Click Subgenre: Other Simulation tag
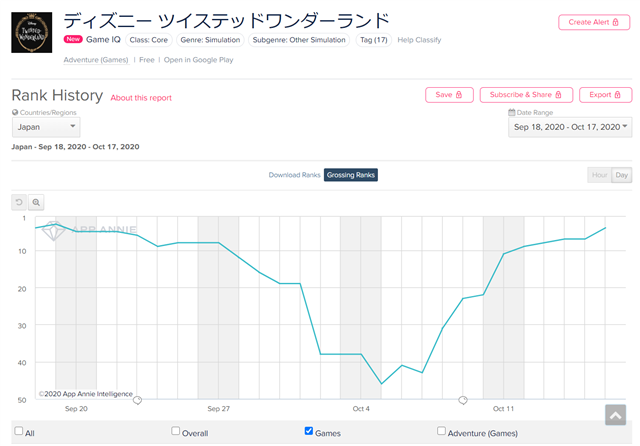640x446 pixels. [299, 40]
